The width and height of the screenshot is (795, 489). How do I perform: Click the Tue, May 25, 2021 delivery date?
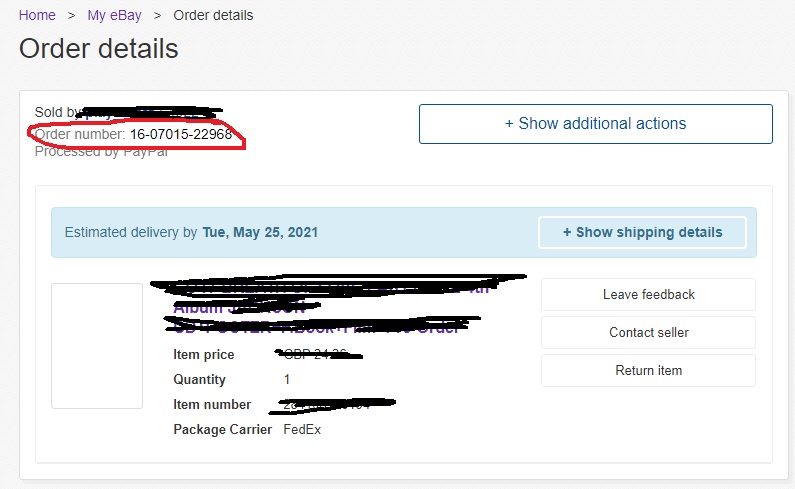pos(260,232)
